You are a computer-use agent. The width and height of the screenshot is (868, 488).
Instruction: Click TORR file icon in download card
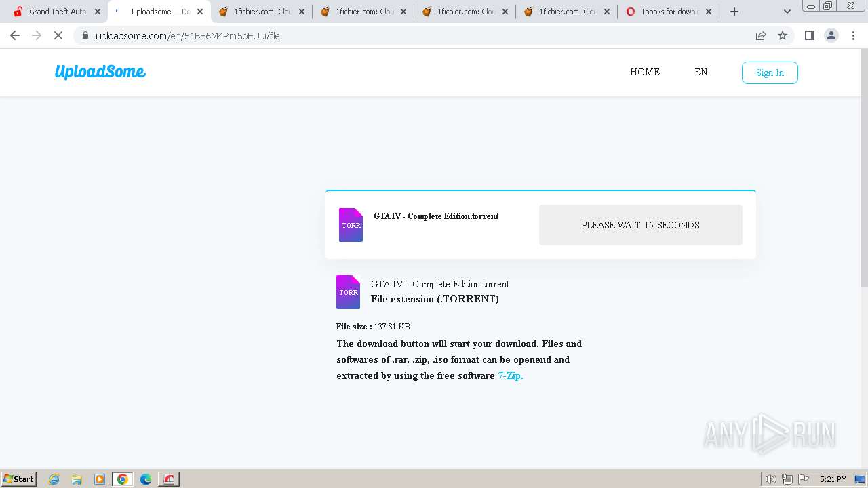click(x=351, y=225)
